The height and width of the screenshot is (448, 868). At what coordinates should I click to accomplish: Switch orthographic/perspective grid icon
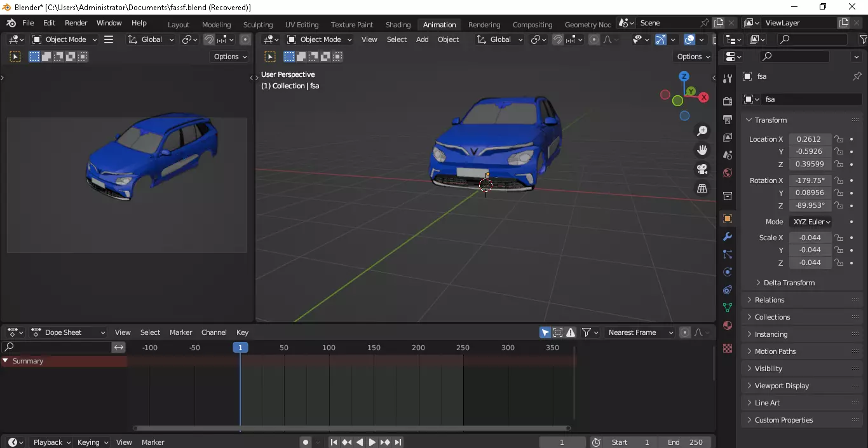pyautogui.click(x=702, y=188)
